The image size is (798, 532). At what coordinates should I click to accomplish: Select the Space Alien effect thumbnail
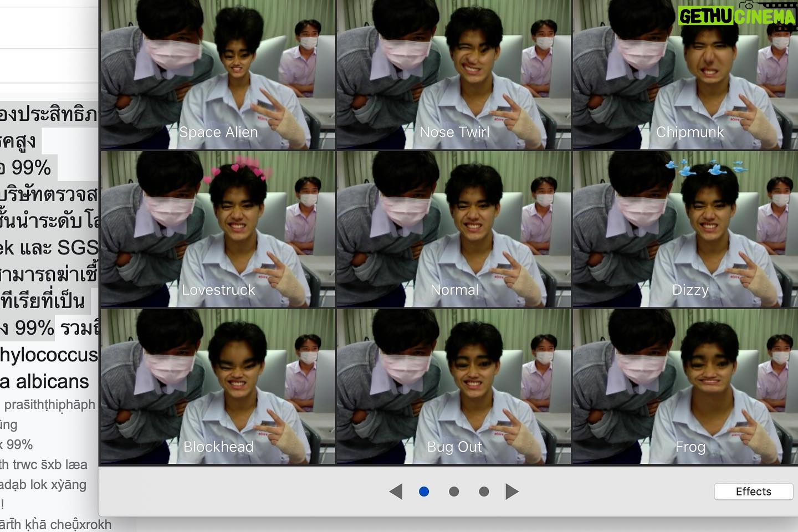(x=218, y=74)
